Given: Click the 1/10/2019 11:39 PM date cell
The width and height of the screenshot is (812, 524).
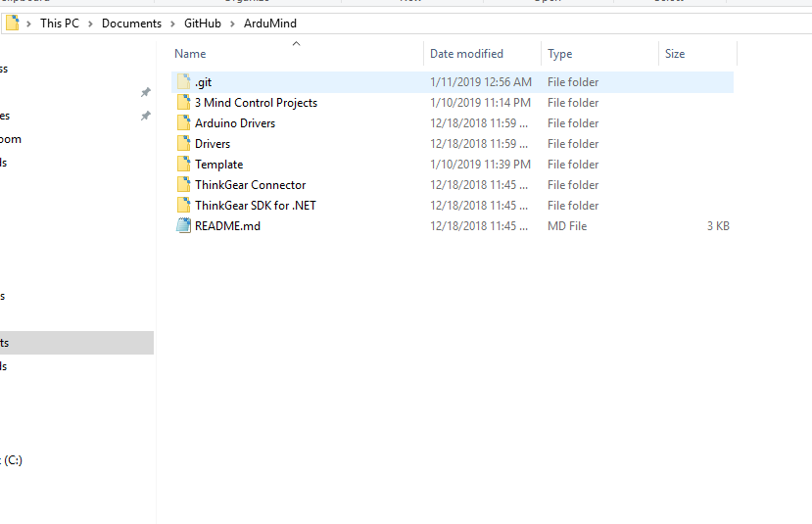Looking at the screenshot, I should click(480, 165).
